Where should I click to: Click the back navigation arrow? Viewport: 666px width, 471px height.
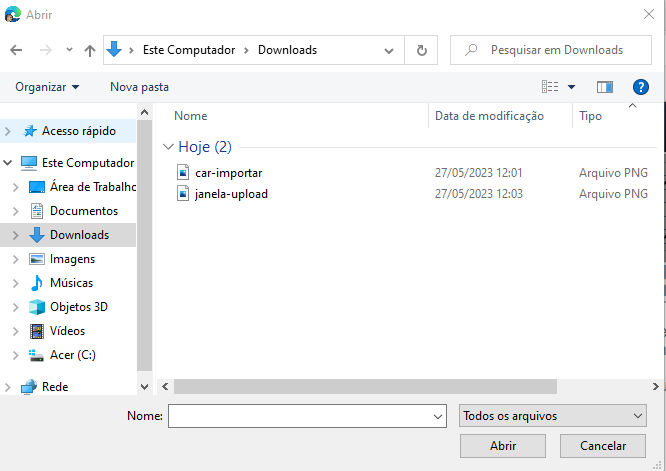click(16, 50)
